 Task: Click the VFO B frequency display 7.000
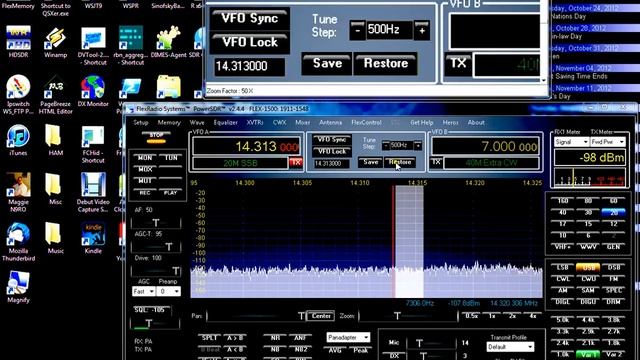(485, 147)
